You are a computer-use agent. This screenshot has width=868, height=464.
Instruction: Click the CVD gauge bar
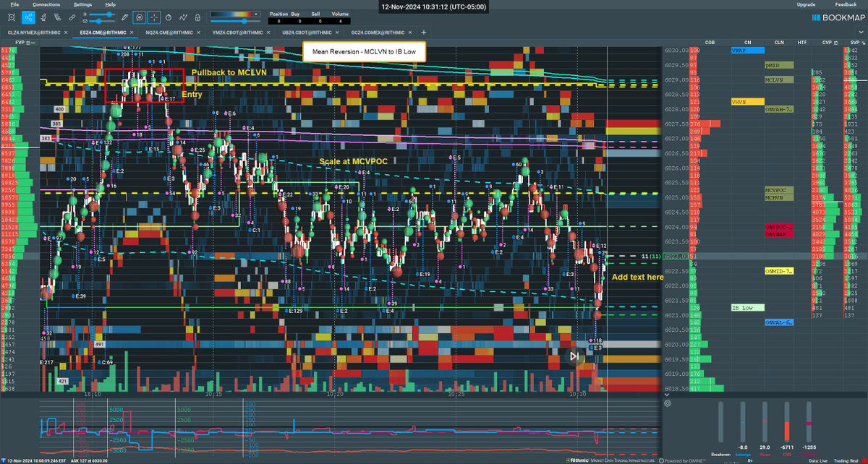(x=787, y=421)
